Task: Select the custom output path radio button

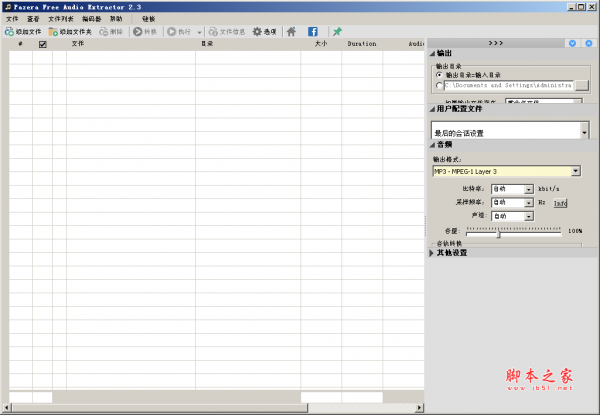Action: pos(439,85)
